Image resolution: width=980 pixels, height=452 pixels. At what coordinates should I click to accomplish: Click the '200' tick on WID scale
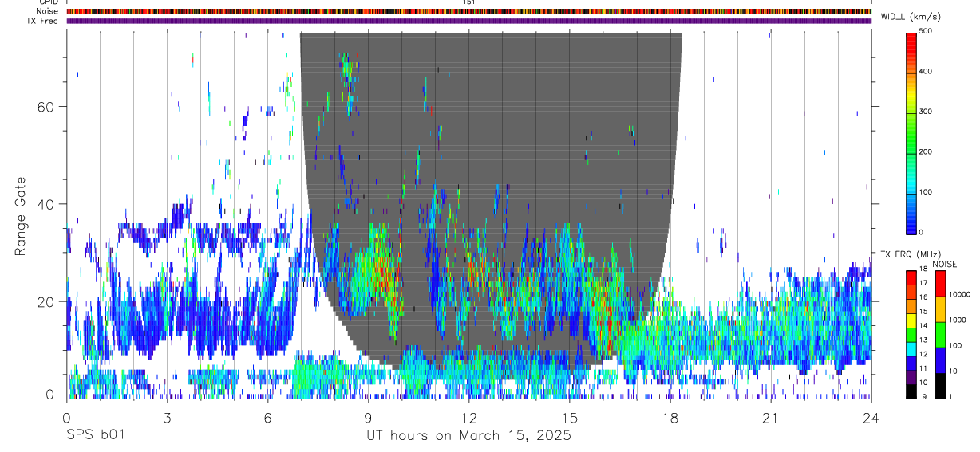926,151
